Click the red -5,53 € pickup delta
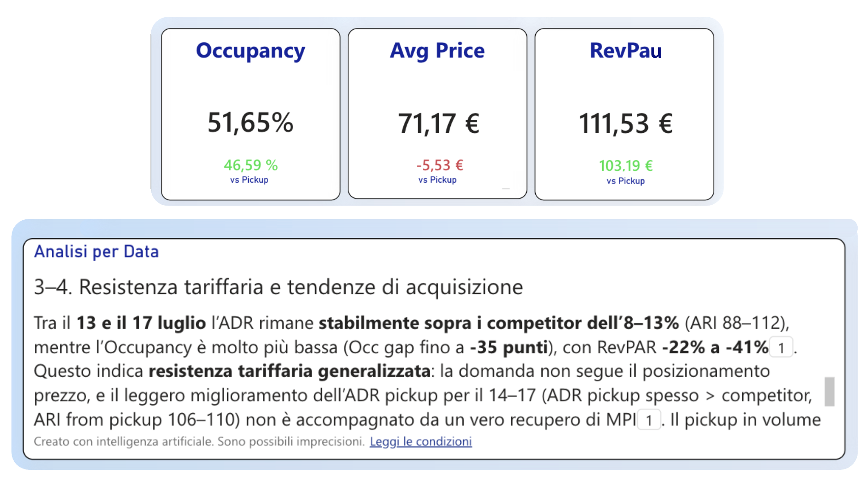 click(440, 165)
